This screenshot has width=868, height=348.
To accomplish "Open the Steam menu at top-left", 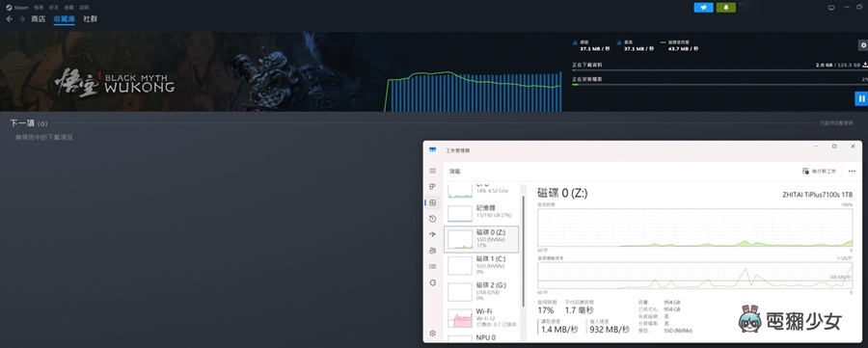I will click(16, 8).
